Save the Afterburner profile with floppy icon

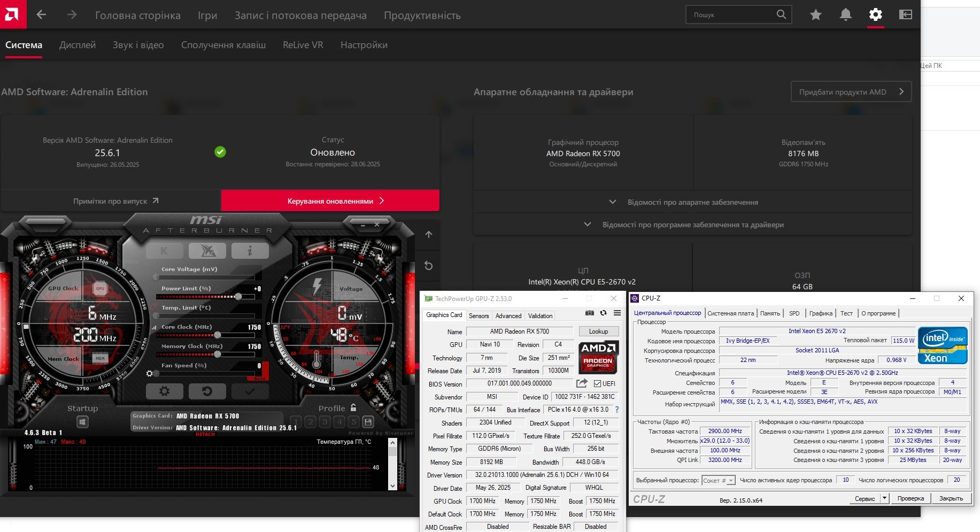point(368,422)
